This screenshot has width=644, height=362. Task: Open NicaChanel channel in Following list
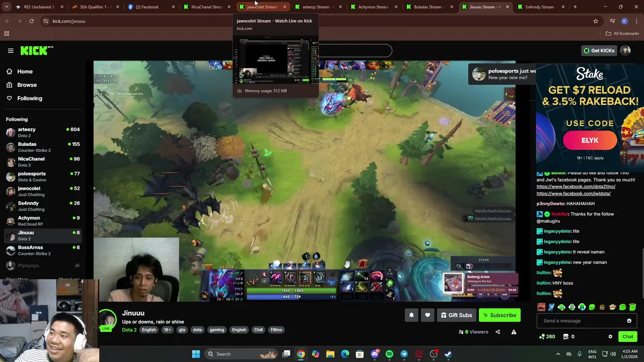coord(43,161)
